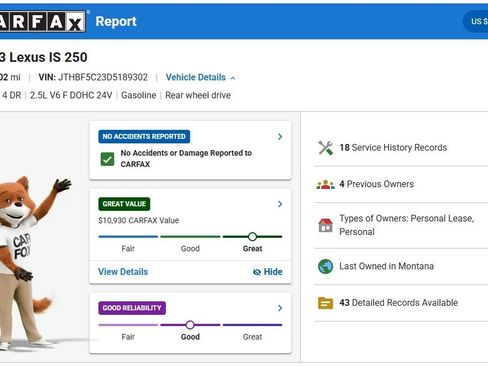488x366 pixels.
Task: Hide the CARFAX Value card
Action: tap(267, 272)
